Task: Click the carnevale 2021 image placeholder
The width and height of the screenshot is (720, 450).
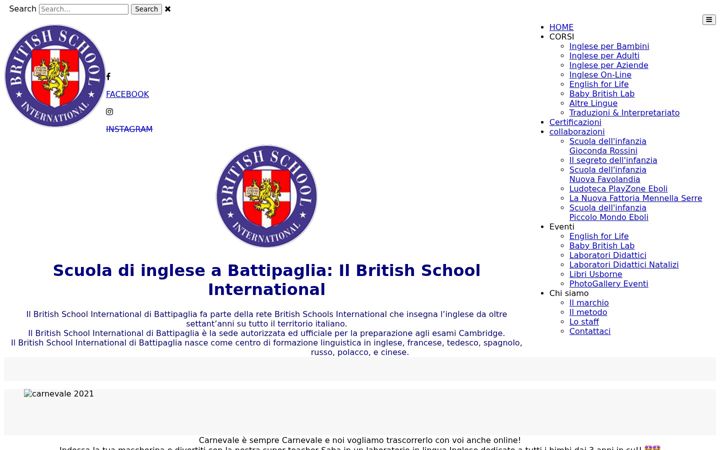Action: click(59, 394)
